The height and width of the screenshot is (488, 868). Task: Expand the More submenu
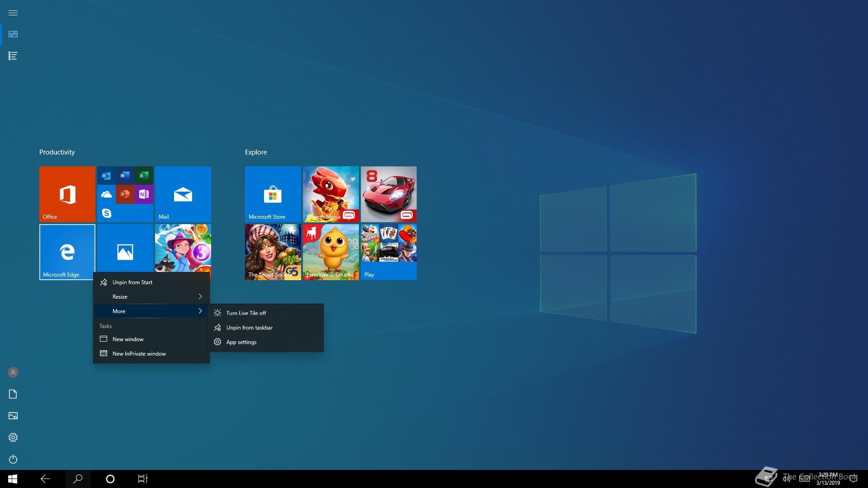pyautogui.click(x=151, y=311)
